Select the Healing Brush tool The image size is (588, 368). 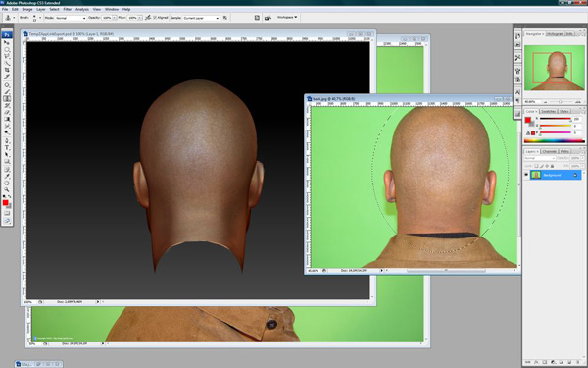coord(7,84)
